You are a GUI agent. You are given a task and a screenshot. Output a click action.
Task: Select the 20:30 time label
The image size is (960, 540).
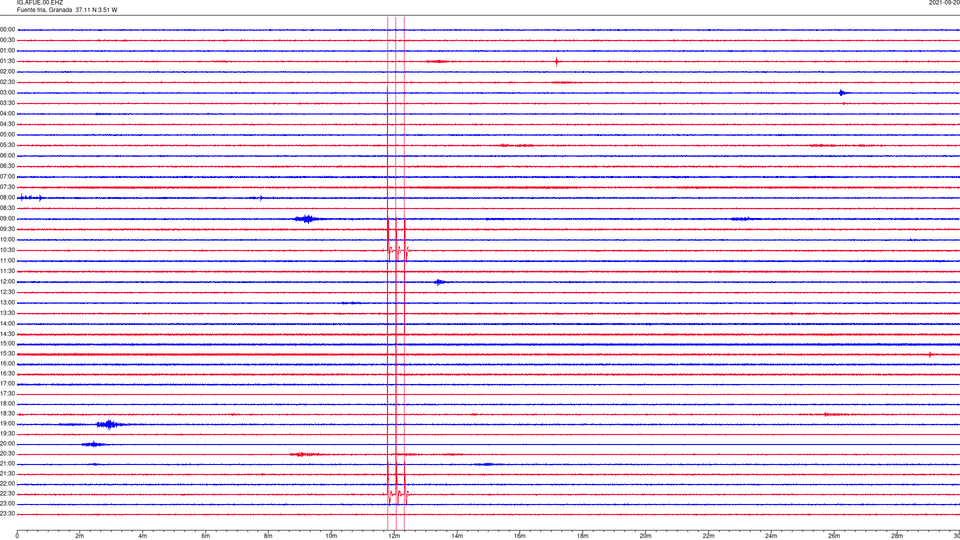(7, 454)
